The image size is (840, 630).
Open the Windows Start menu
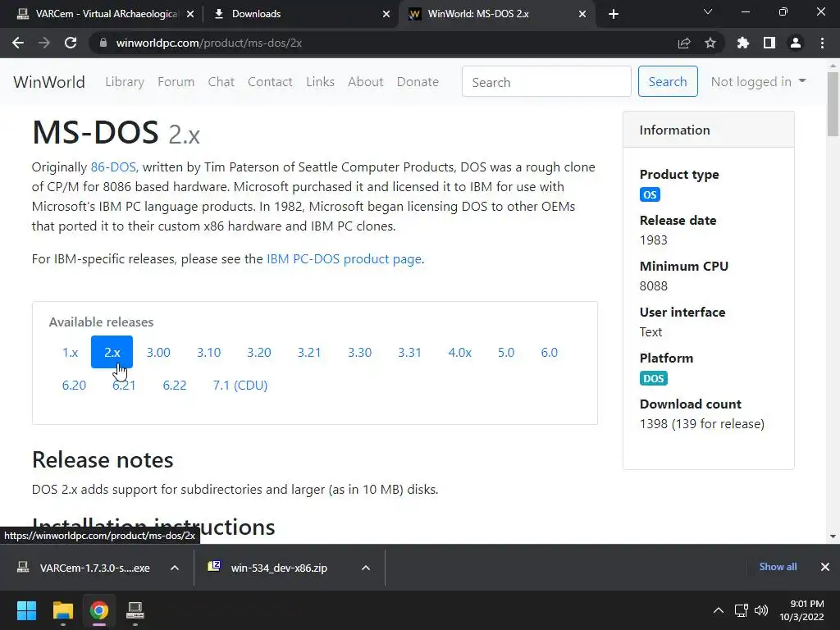tap(26, 610)
